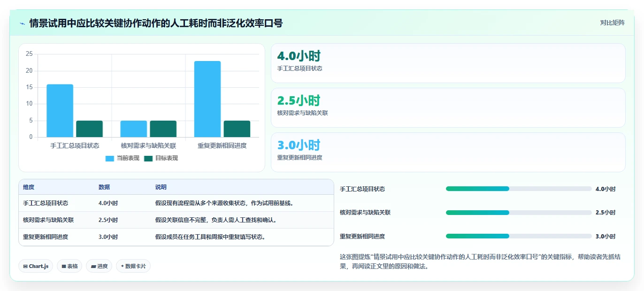Click the blue bar for 重复更新相同进度
Viewport: 644px width, 291px height.
coord(207,99)
